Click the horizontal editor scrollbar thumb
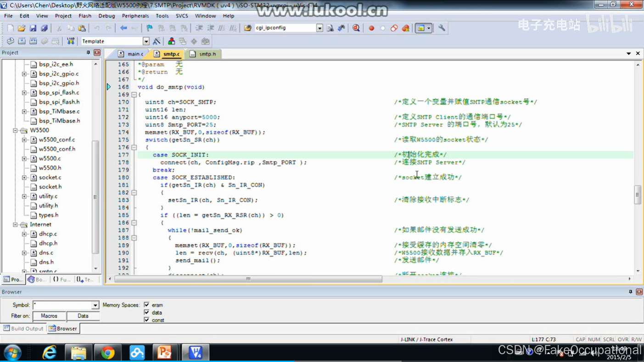This screenshot has height=362, width=644. tap(248, 279)
